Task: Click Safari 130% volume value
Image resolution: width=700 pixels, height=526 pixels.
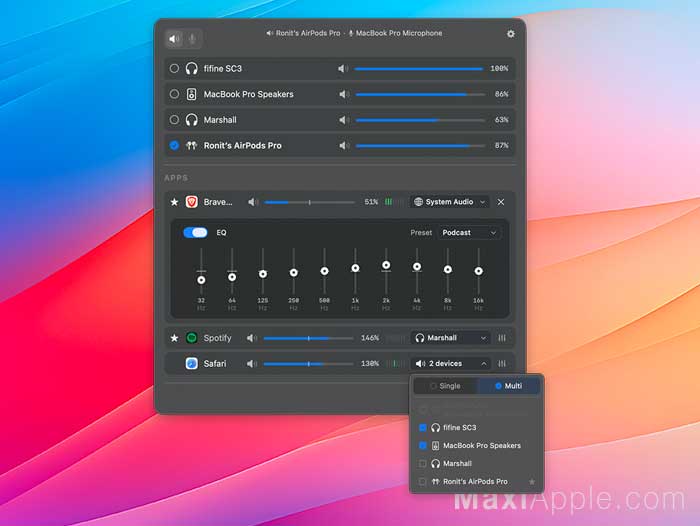Action: (x=370, y=364)
